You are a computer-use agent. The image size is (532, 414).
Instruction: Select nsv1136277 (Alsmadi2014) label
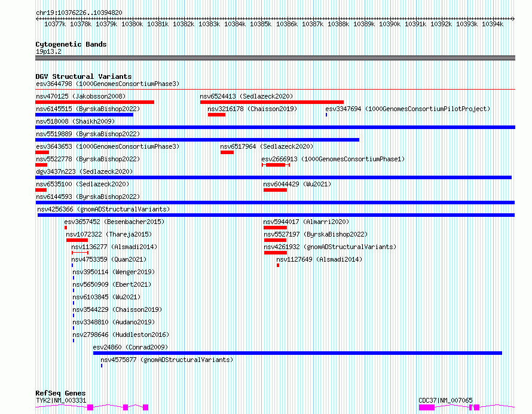114,247
